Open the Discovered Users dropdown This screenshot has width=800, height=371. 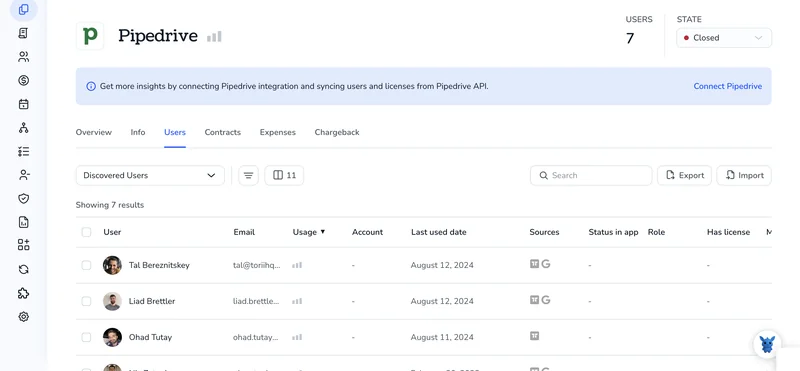[150, 175]
